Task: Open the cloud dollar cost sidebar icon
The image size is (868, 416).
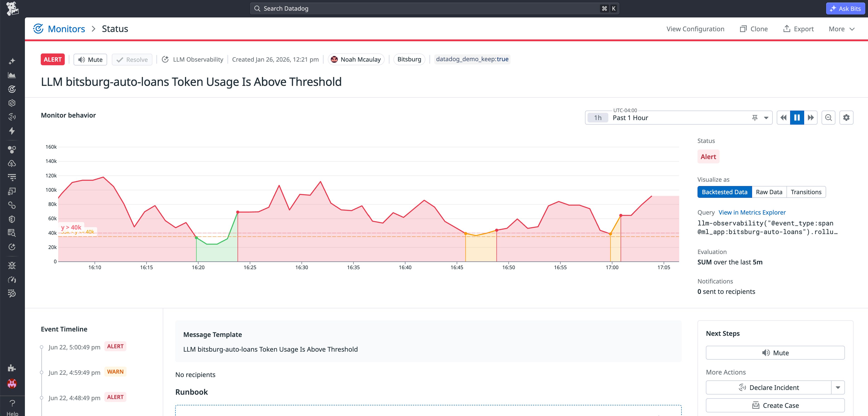Action: coord(12,164)
